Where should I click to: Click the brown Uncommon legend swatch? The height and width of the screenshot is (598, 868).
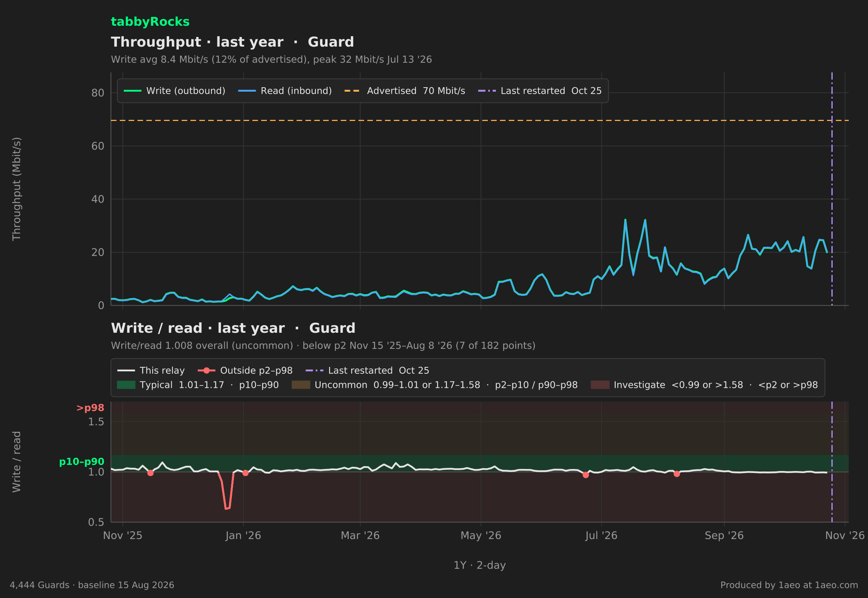click(x=301, y=385)
